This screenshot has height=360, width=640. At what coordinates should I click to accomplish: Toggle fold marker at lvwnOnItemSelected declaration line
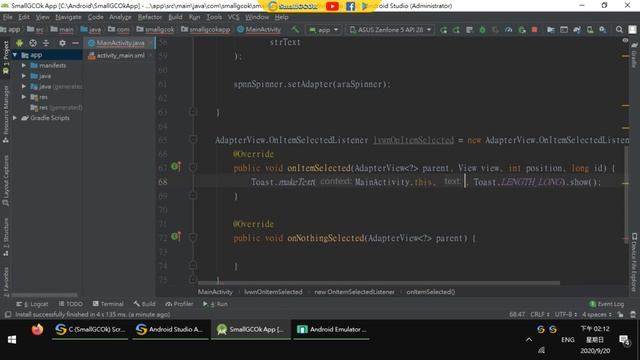click(193, 140)
